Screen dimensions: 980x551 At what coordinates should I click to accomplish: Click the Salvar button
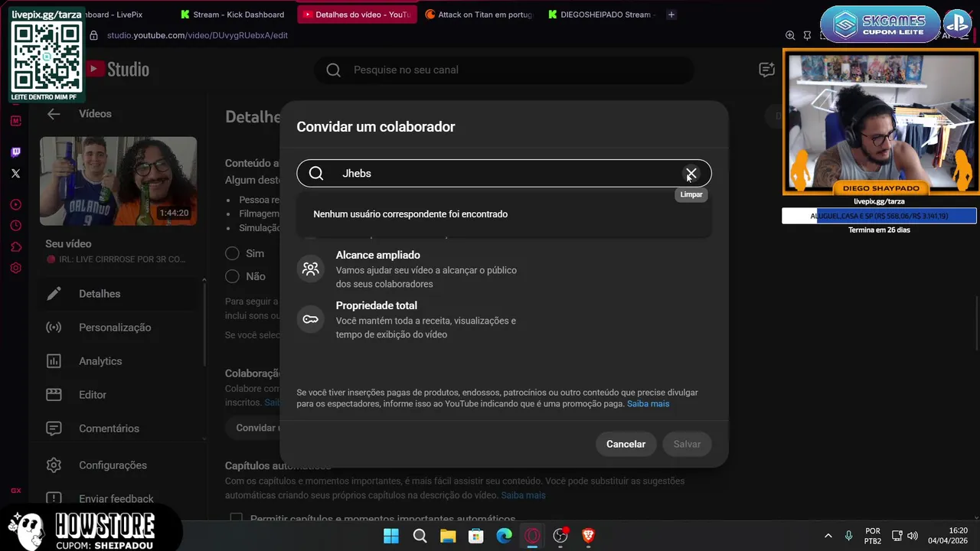point(687,444)
